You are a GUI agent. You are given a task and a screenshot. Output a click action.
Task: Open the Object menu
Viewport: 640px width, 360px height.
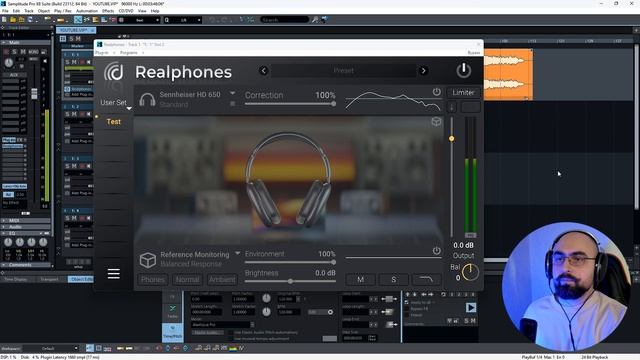click(x=44, y=11)
